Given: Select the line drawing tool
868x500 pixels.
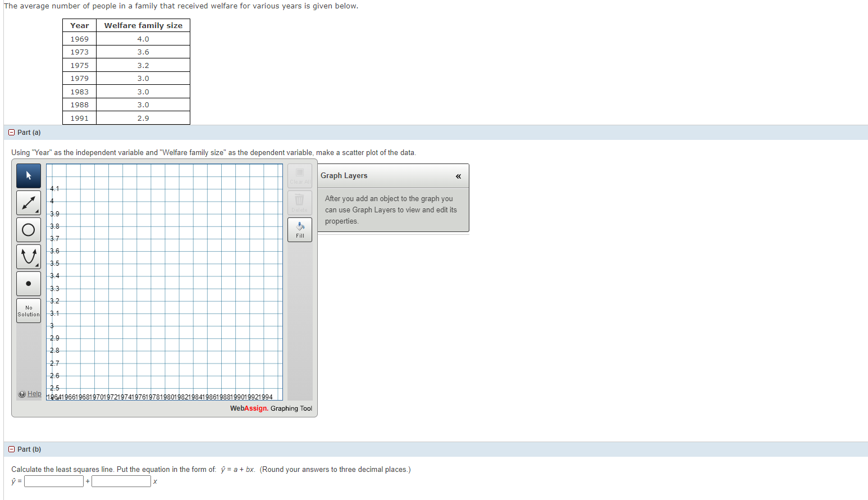Looking at the screenshot, I should 27,202.
